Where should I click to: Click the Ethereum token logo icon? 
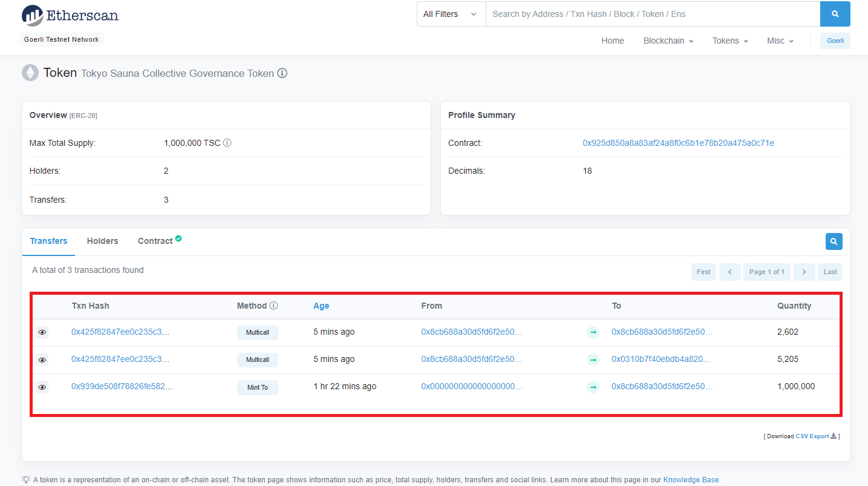[30, 73]
